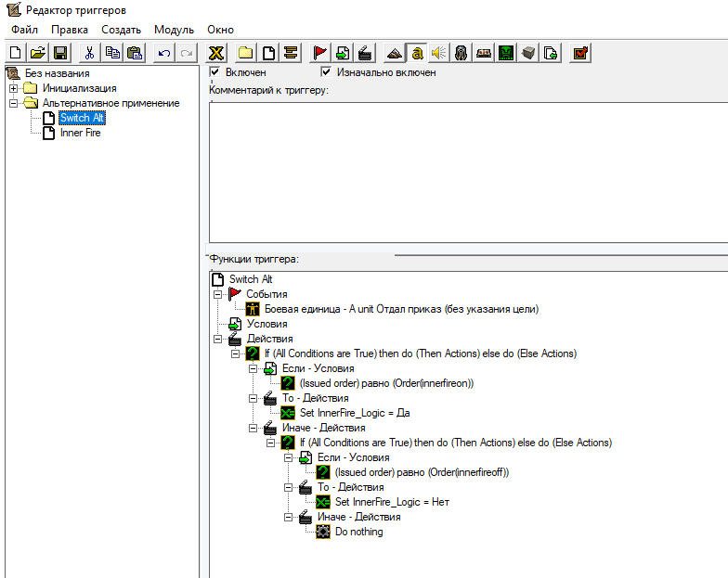Add a new condition icon in toolbar
The width and height of the screenshot is (728, 578).
343,53
